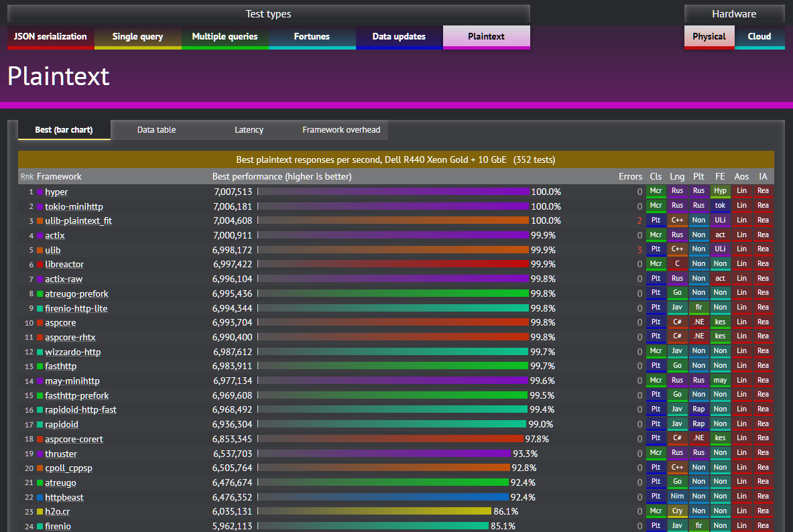Click the wizzardo-http framework link

[73, 352]
